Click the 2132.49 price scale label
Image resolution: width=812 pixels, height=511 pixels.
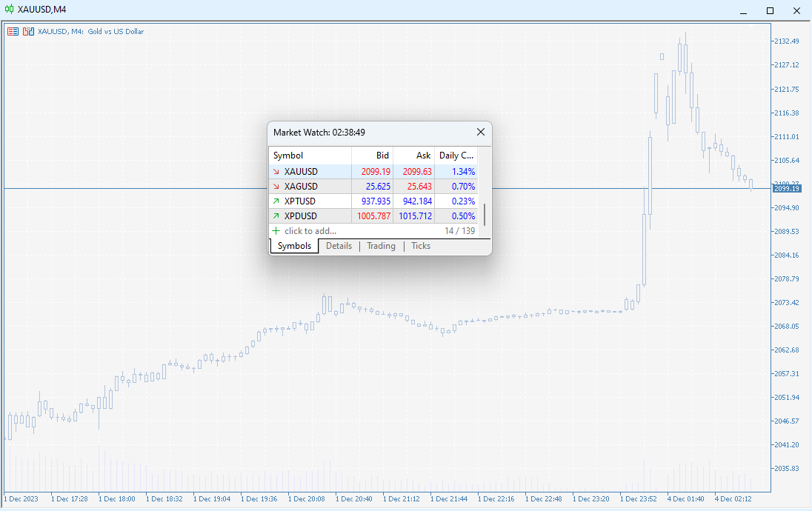[x=786, y=41]
